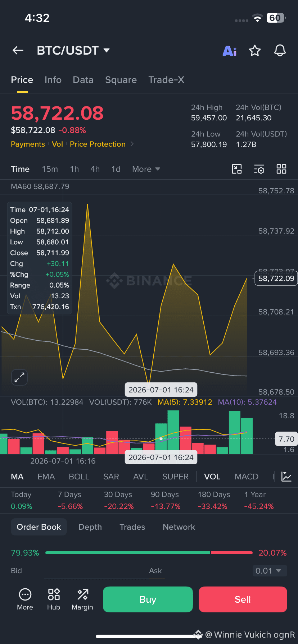Open the Hub icon
This screenshot has width=298, height=644.
coord(54,599)
